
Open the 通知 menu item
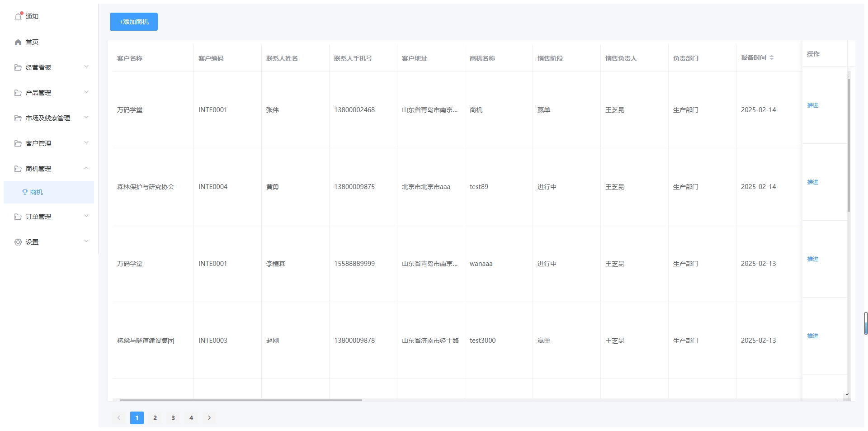32,16
